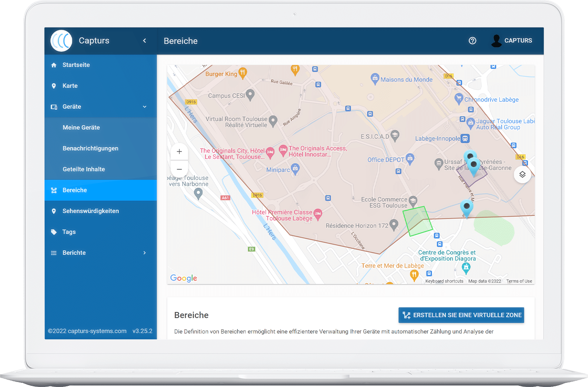This screenshot has height=387, width=588.
Task: Expand the Berichte submenu chevron
Action: (x=144, y=253)
